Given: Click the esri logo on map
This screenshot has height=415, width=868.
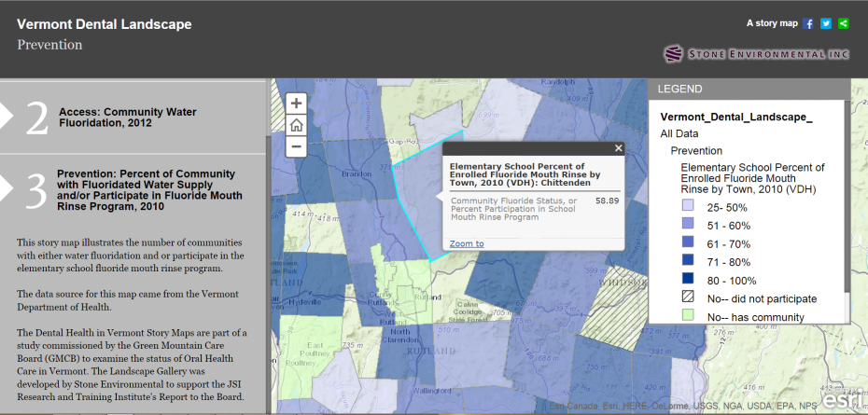Looking at the screenshot, I should [x=846, y=397].
